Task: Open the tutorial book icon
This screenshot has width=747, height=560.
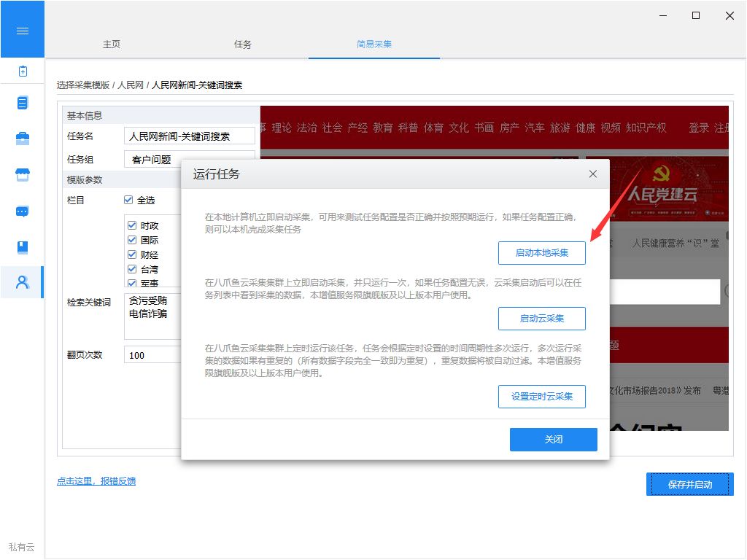Action: point(23,247)
